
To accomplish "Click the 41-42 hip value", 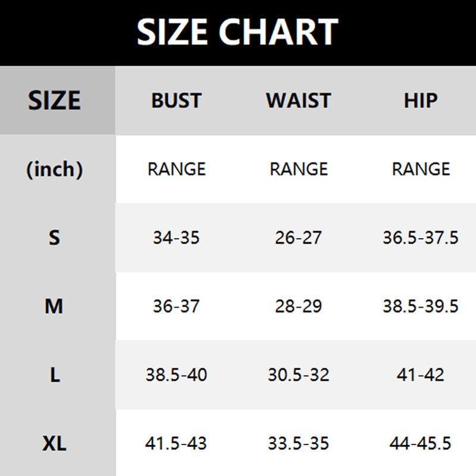I will 421,375.
